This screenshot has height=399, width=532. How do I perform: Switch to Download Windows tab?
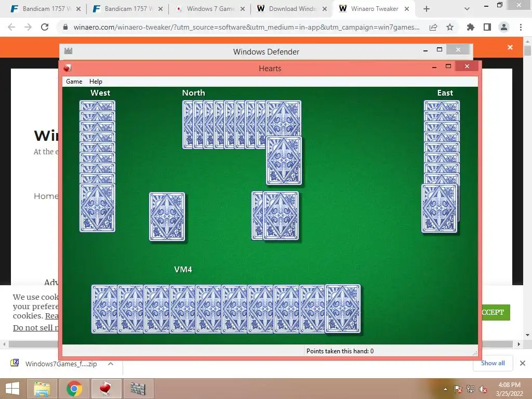click(292, 9)
